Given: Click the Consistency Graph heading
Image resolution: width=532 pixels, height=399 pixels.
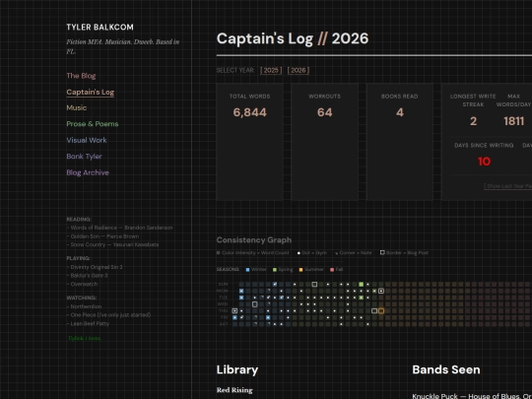Looking at the screenshot, I should 254,240.
